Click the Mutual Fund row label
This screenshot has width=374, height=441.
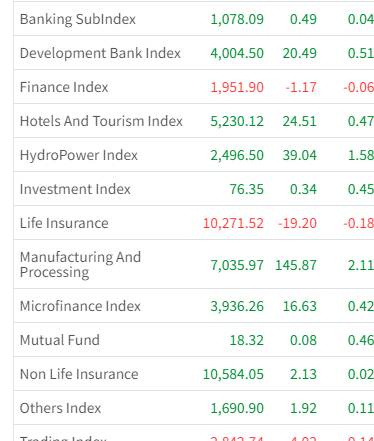pyautogui.click(x=60, y=340)
